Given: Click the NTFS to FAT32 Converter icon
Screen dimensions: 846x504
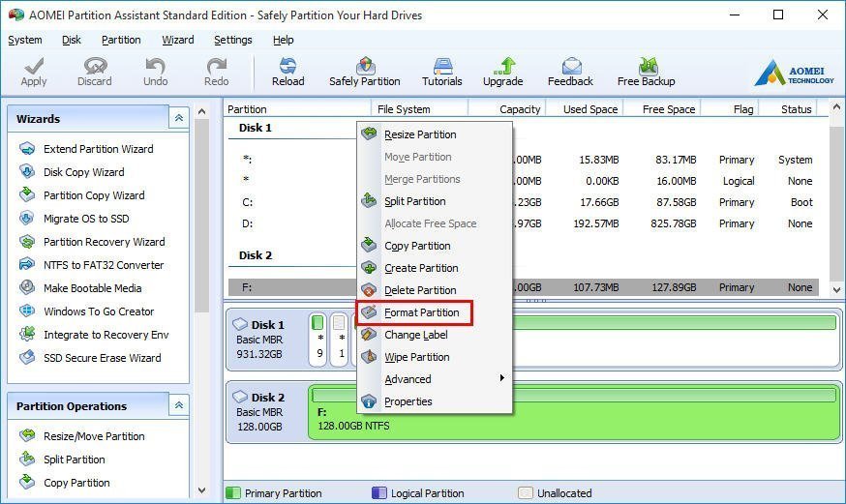Looking at the screenshot, I should [x=27, y=265].
